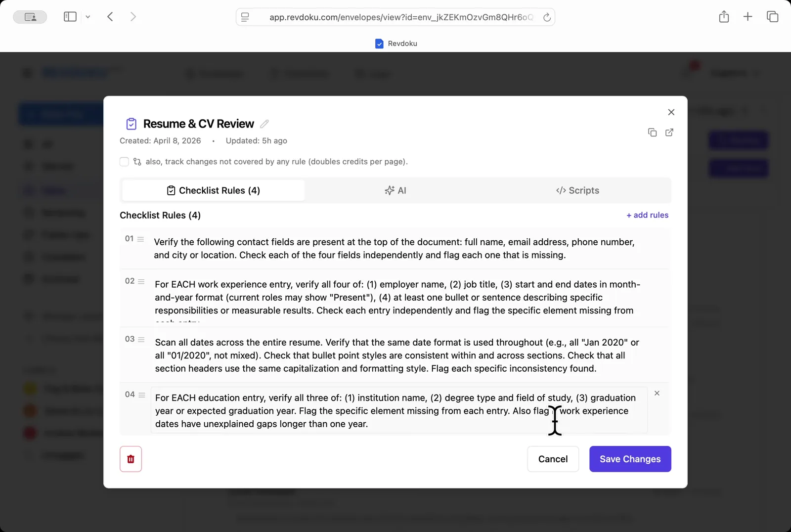The image size is (791, 532).
Task: Enable tracking changes not covered by any rule
Action: (124, 162)
